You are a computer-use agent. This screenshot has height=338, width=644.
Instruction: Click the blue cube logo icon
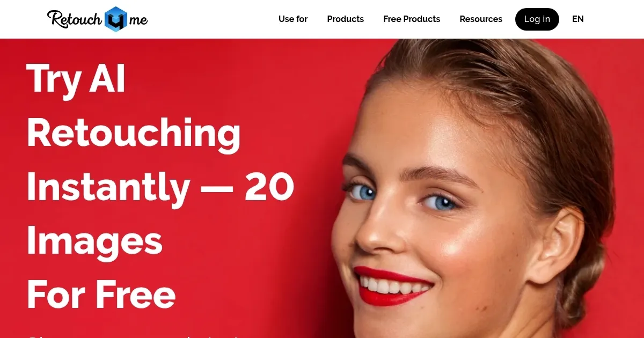pyautogui.click(x=116, y=19)
